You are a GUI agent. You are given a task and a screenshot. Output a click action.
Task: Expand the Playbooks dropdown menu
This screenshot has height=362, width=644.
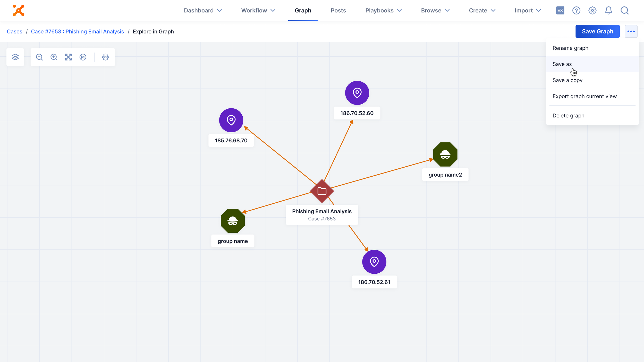[x=383, y=11]
